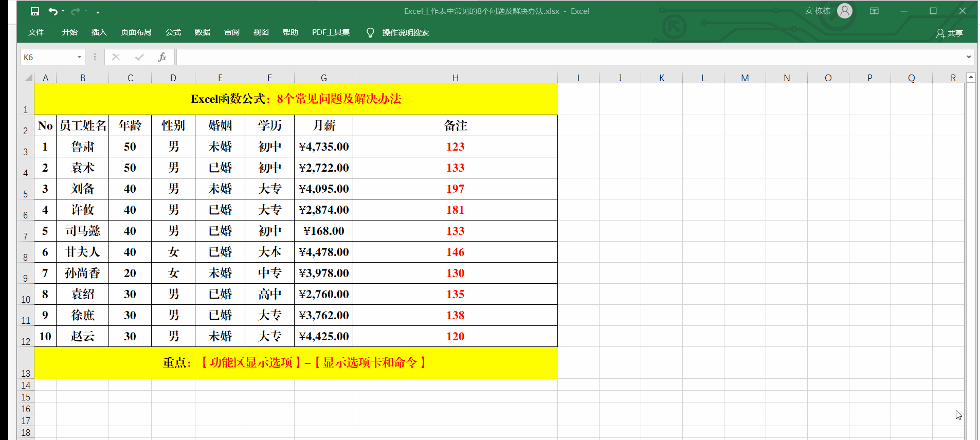Open the Name Box dropdown arrow
The image size is (980, 440).
(80, 57)
